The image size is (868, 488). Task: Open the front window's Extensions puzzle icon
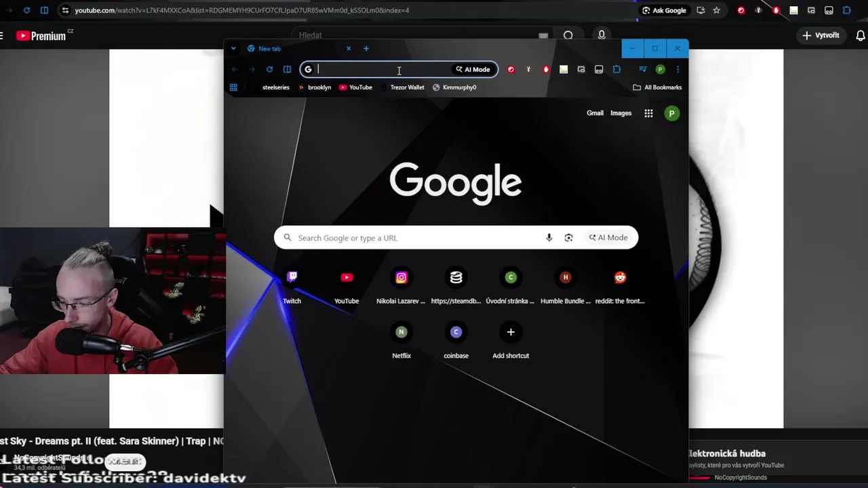(616, 69)
